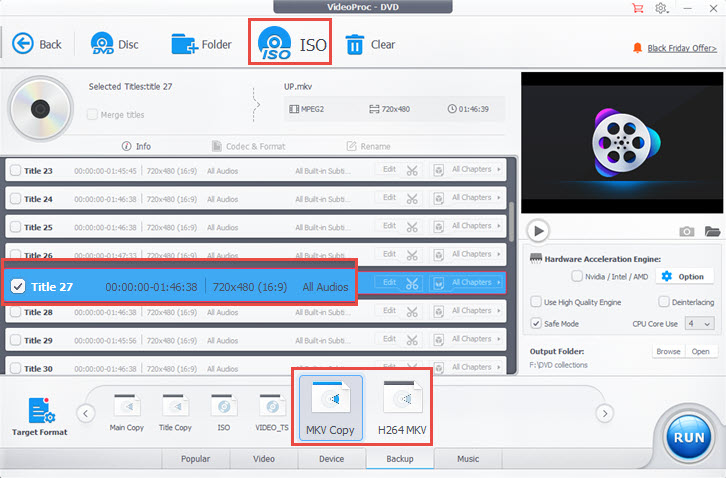Click Edit on the Title 23 row
726x478 pixels.
coord(389,170)
